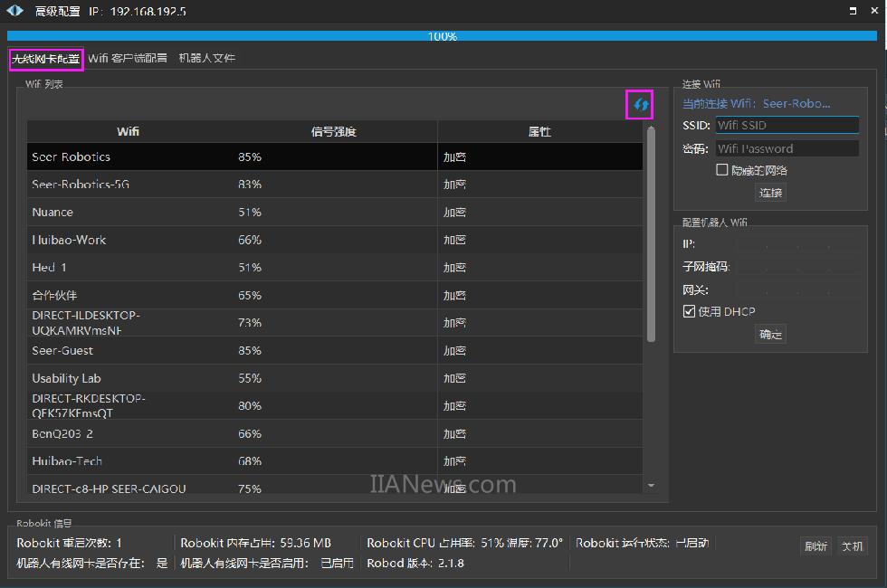Switch to the 无线网卡配置 tab
Image resolution: width=887 pixels, height=588 pixels.
[46, 58]
